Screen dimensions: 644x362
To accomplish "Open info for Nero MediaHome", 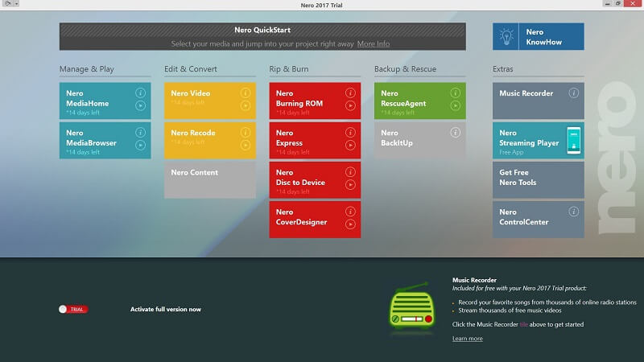I will click(140, 93).
